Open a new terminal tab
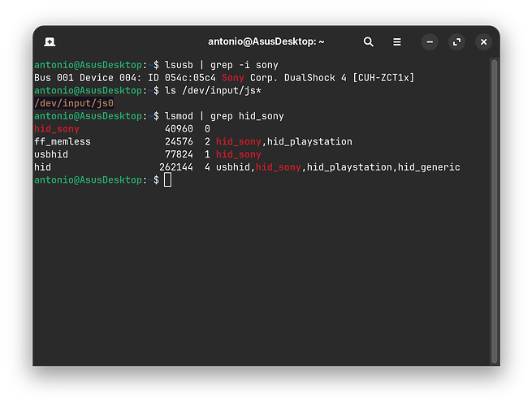 click(x=50, y=41)
